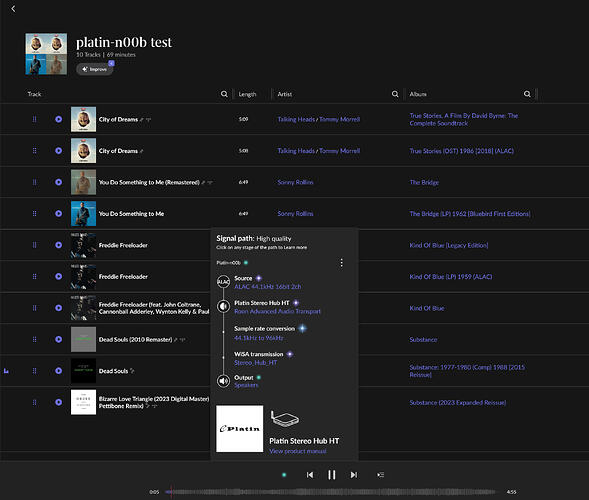589x500 pixels.
Task: Click 44.1kHz to 96kHz conversion link
Action: click(259, 338)
